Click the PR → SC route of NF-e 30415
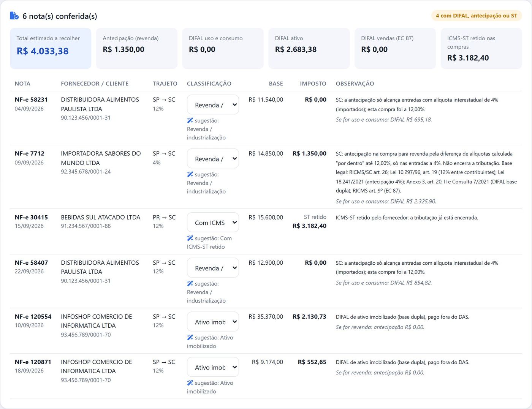This screenshot has width=532, height=409. point(164,217)
